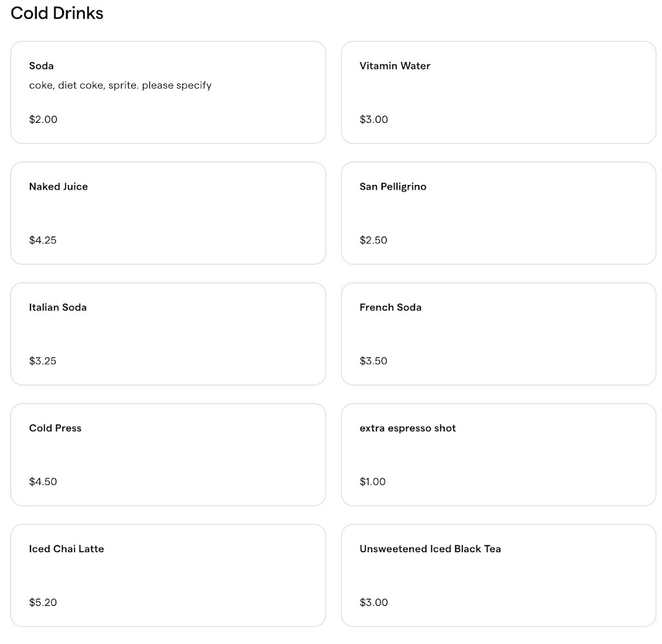Image resolution: width=662 pixels, height=644 pixels.
Task: Select the Iced Chai Latte card
Action: coord(168,575)
